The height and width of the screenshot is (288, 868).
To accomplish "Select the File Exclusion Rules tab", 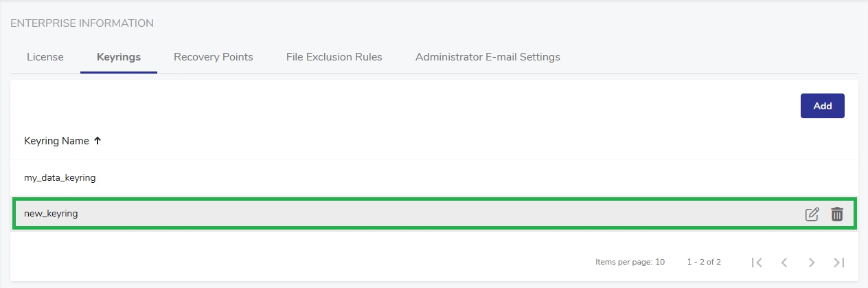I will coord(334,57).
